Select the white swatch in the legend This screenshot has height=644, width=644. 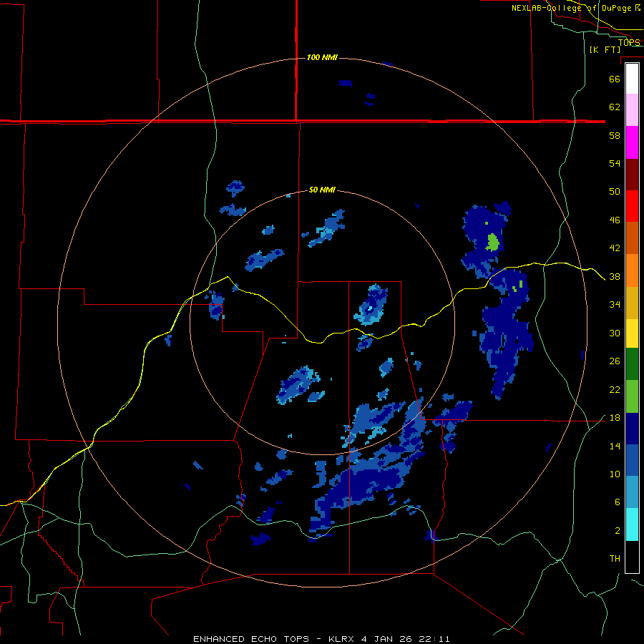(632, 79)
